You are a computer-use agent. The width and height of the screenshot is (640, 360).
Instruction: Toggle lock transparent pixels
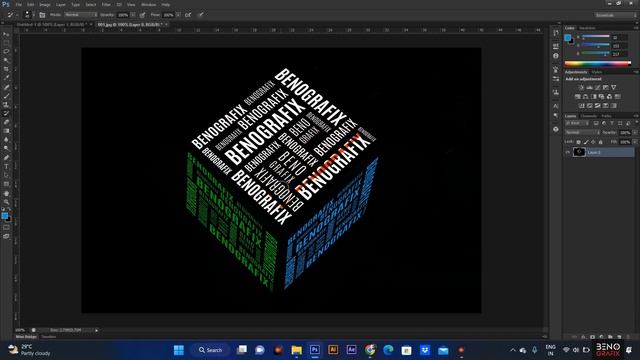[x=578, y=142]
